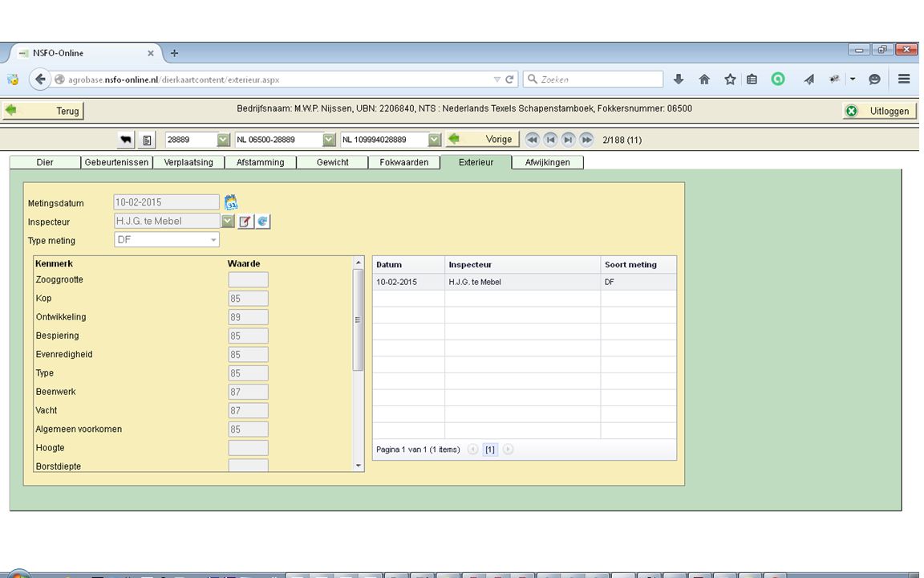Click the Kenmerk list scrollbar thumb
Image resolution: width=924 pixels, height=578 pixels.
pos(358,320)
